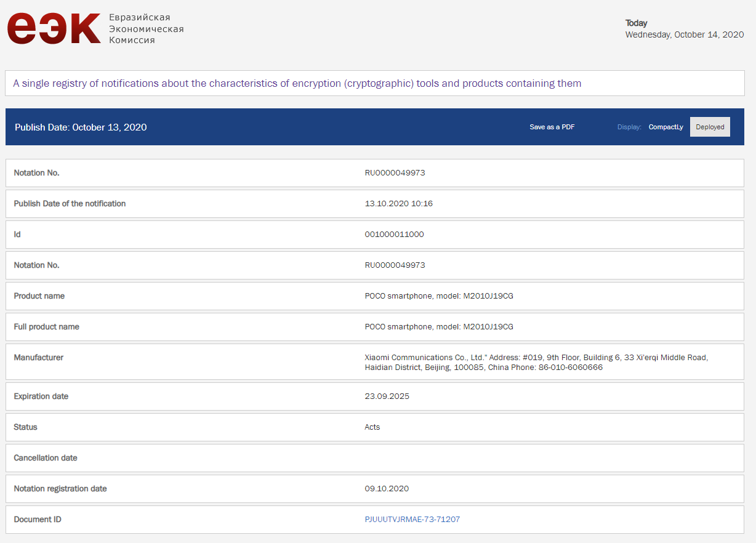This screenshot has height=543, width=756.
Task: Click the 'Notation registration date' label
Action: click(60, 489)
